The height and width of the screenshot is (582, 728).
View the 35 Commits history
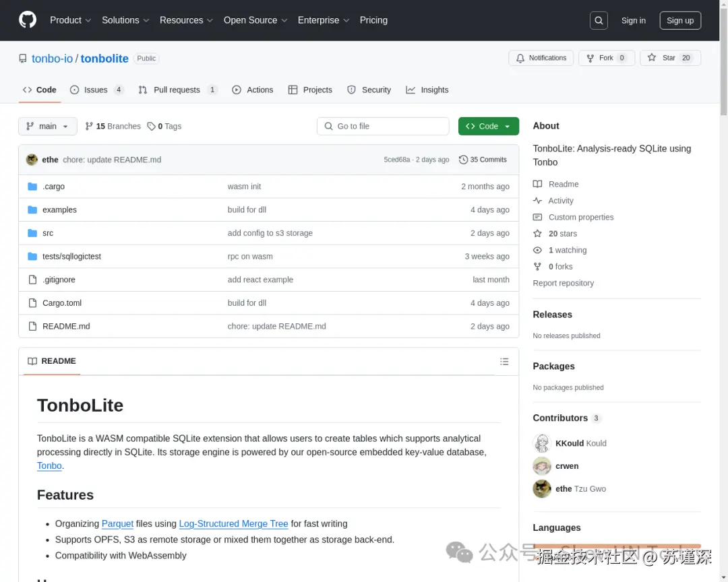coord(483,160)
